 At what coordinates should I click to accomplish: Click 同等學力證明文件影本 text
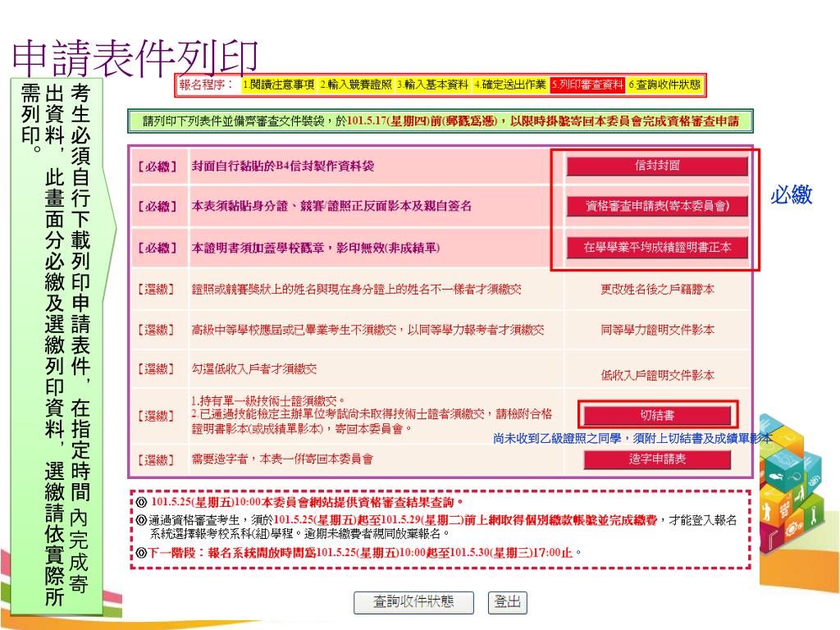[x=657, y=330]
